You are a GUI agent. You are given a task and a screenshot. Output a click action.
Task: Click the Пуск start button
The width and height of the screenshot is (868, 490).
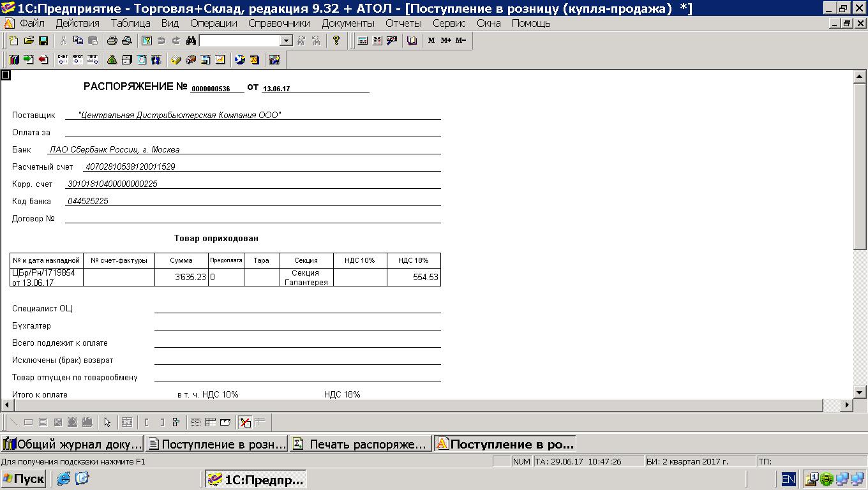coord(24,479)
